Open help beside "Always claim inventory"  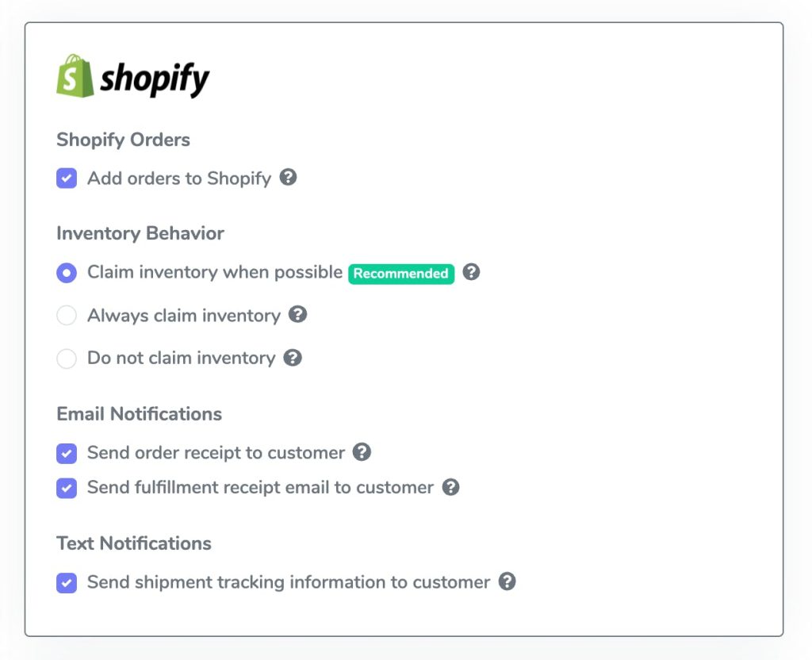298,315
